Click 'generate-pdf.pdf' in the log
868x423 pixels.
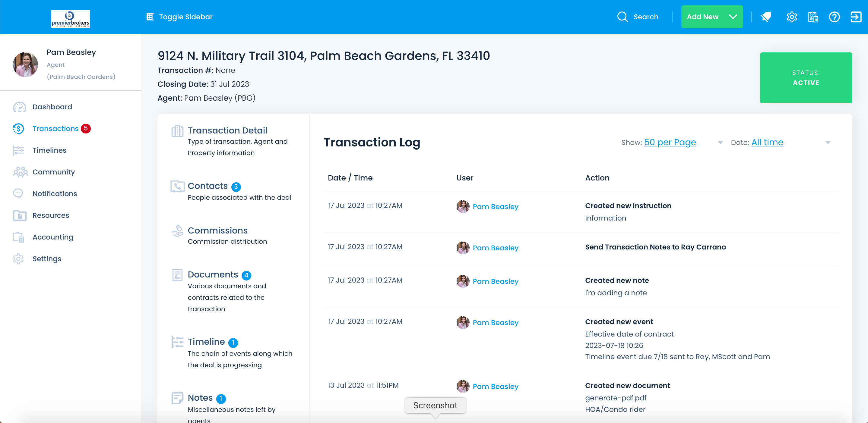[x=616, y=398]
